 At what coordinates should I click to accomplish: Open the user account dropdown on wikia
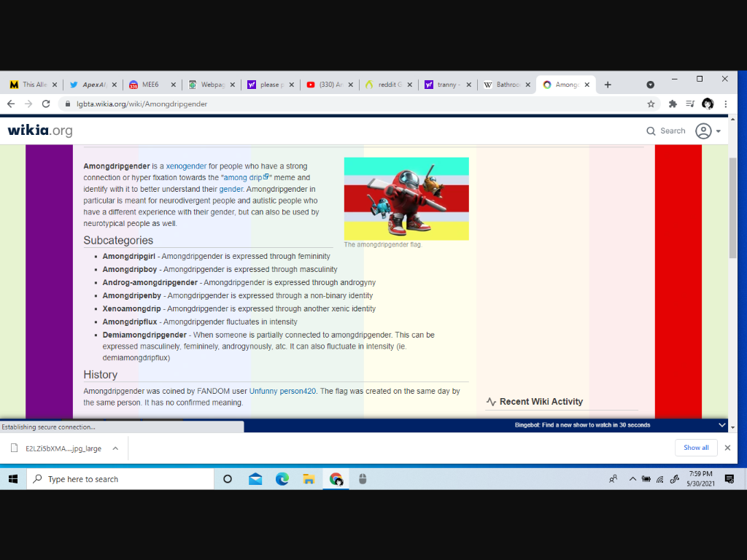click(x=708, y=131)
